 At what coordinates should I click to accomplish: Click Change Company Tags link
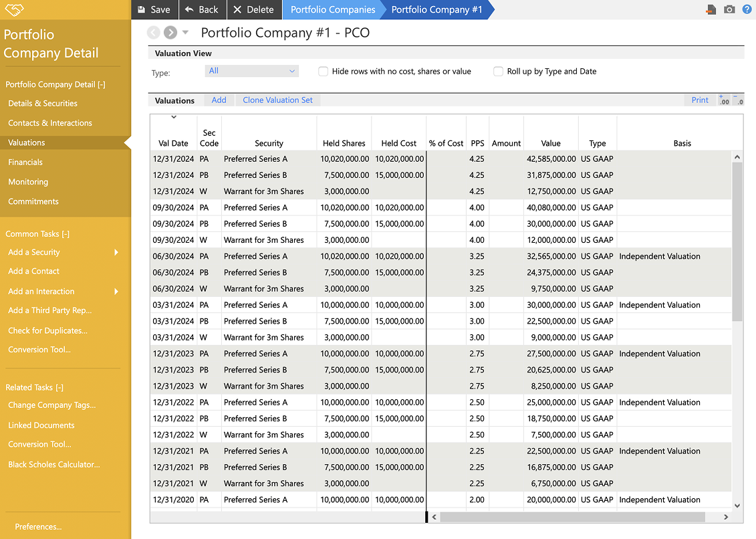tap(52, 405)
